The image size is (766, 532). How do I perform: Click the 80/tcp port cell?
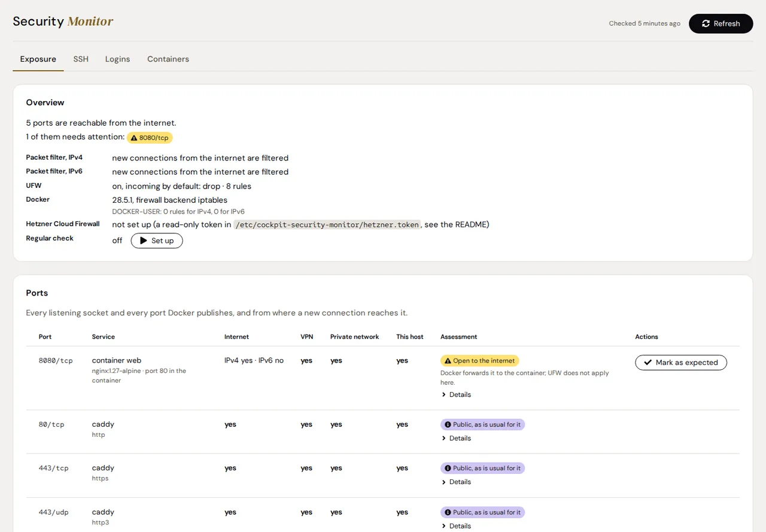(x=51, y=424)
